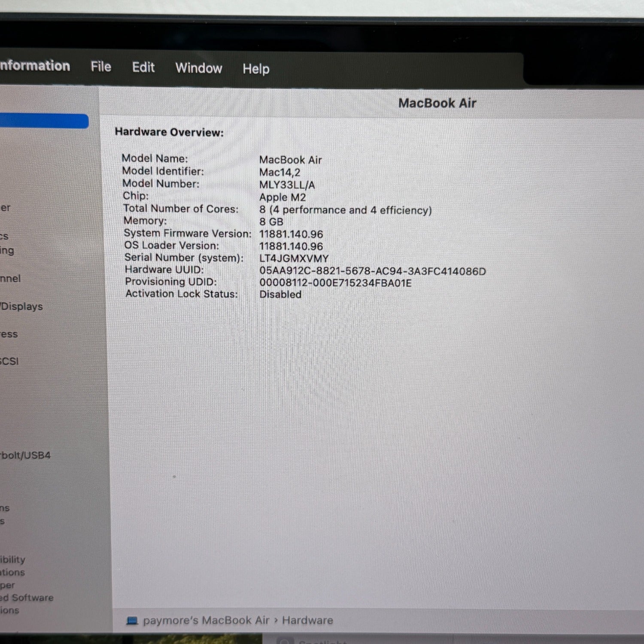Viewport: 644px width, 644px height.
Task: Open the File menu
Action: [x=101, y=67]
